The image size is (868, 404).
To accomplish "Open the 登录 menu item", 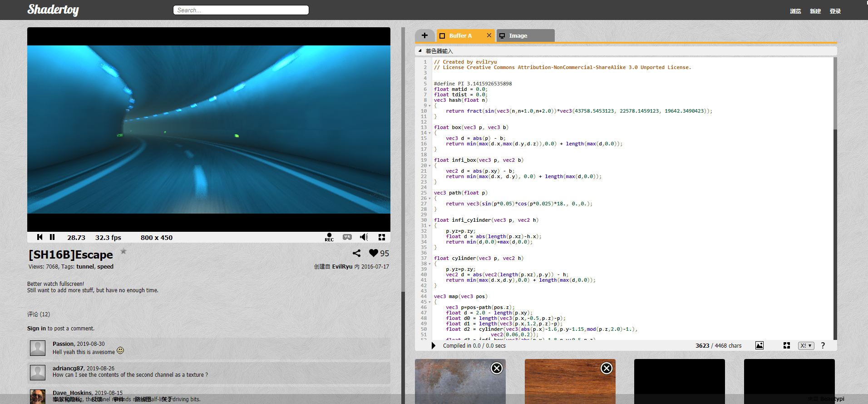I will click(835, 11).
